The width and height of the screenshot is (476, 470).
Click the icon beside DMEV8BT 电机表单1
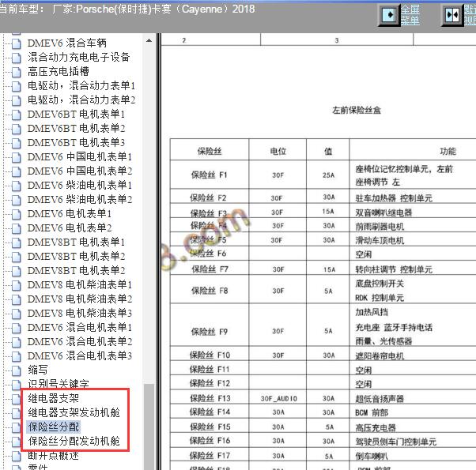[17, 243]
